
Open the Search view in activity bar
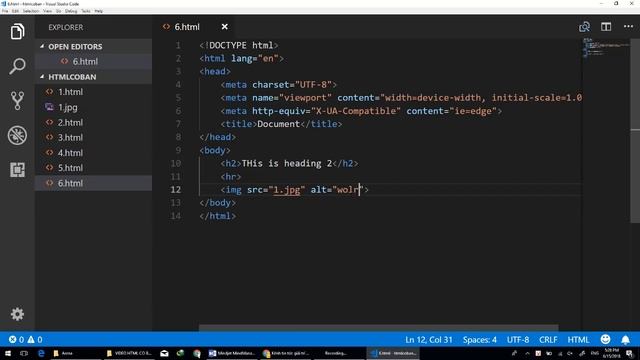pyautogui.click(x=17, y=66)
